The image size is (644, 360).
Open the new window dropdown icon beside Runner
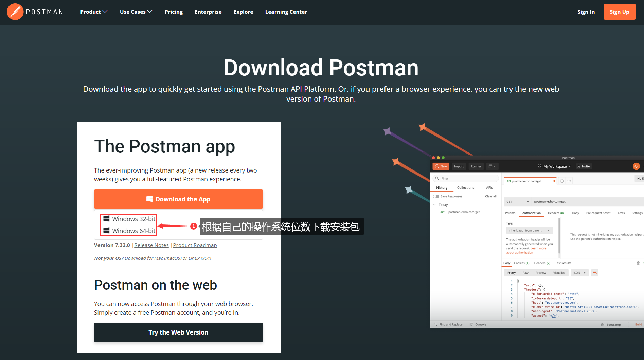[x=492, y=166]
